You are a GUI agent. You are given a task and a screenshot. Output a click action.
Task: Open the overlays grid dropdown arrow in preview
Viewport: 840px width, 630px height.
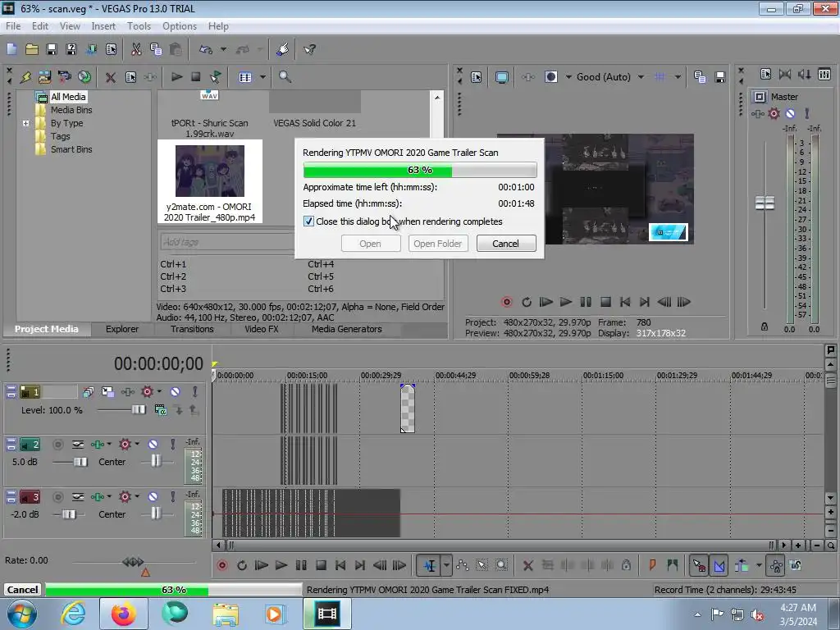coord(678,77)
